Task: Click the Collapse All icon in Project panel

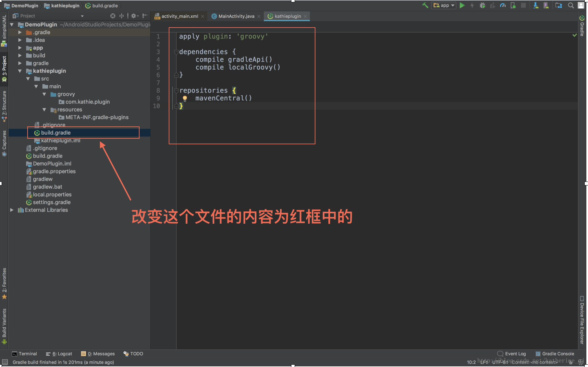Action: click(121, 16)
